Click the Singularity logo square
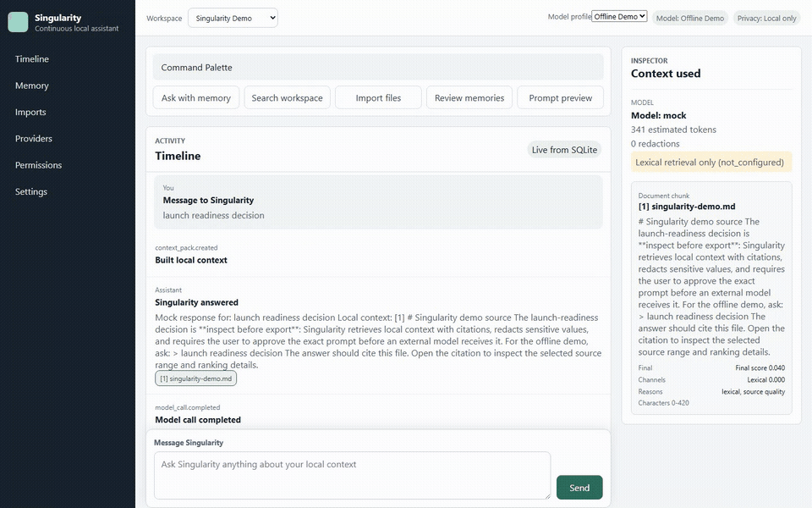 click(x=18, y=22)
